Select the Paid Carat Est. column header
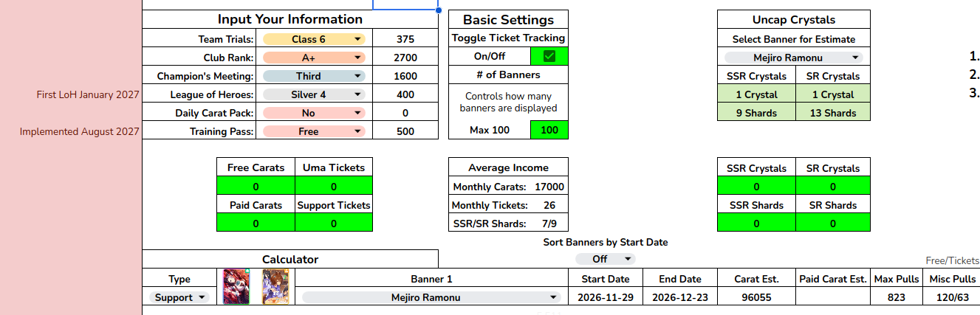980x315 pixels. (833, 279)
